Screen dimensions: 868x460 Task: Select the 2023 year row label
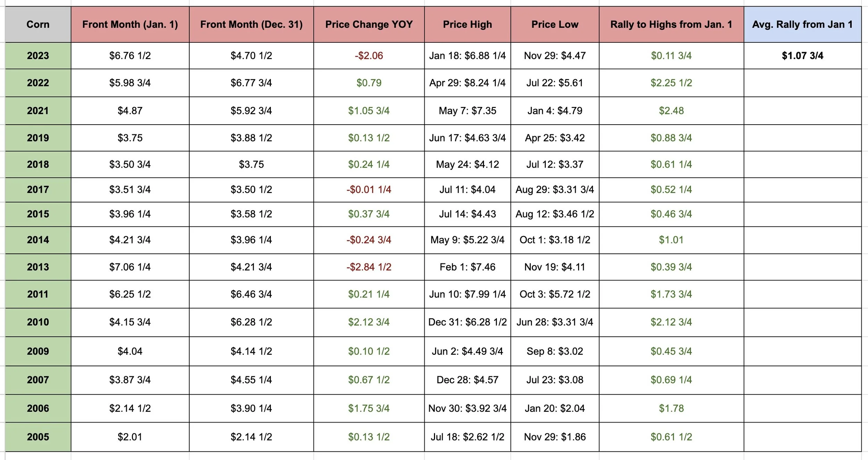(x=38, y=56)
